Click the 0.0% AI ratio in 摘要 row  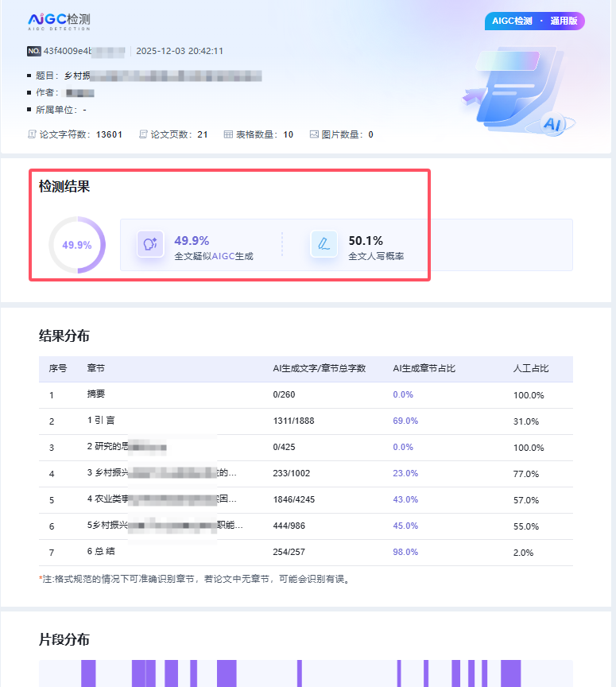coord(403,394)
